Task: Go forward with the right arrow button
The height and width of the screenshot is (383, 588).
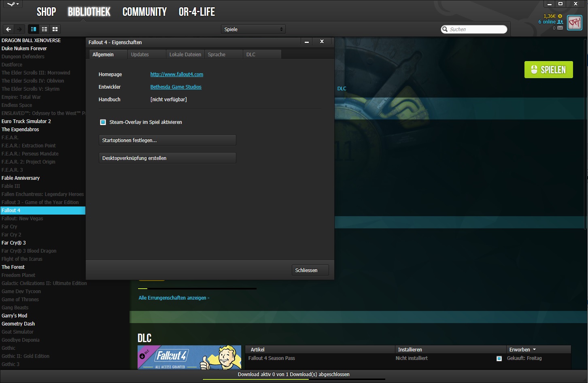Action: coord(19,29)
